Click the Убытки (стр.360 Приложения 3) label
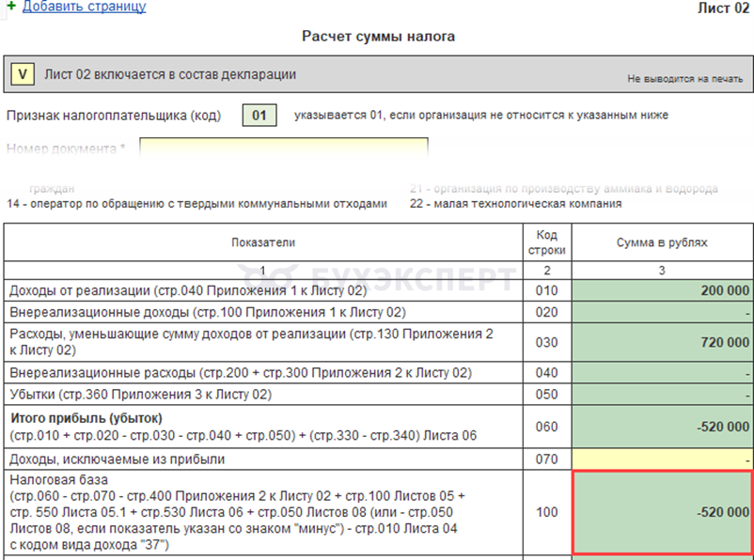 140,395
